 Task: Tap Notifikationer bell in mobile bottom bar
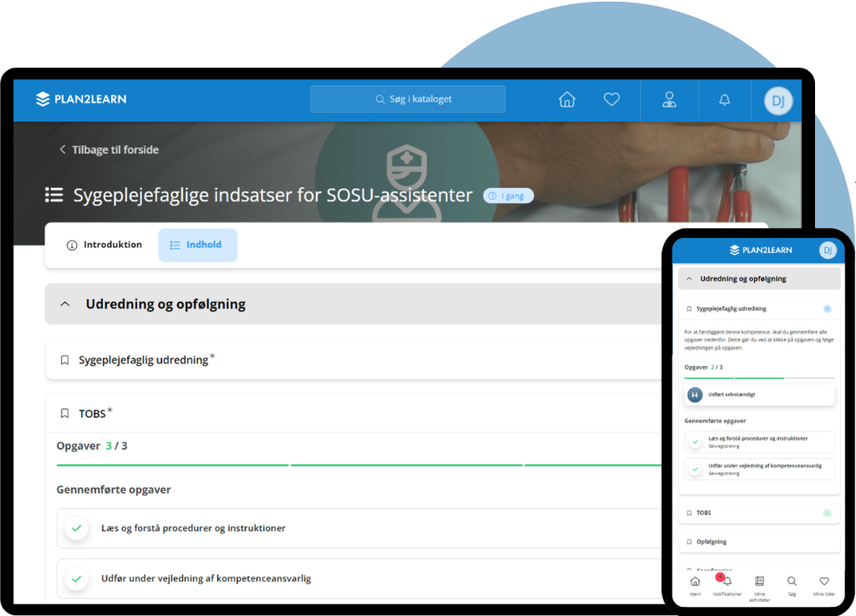[726, 582]
